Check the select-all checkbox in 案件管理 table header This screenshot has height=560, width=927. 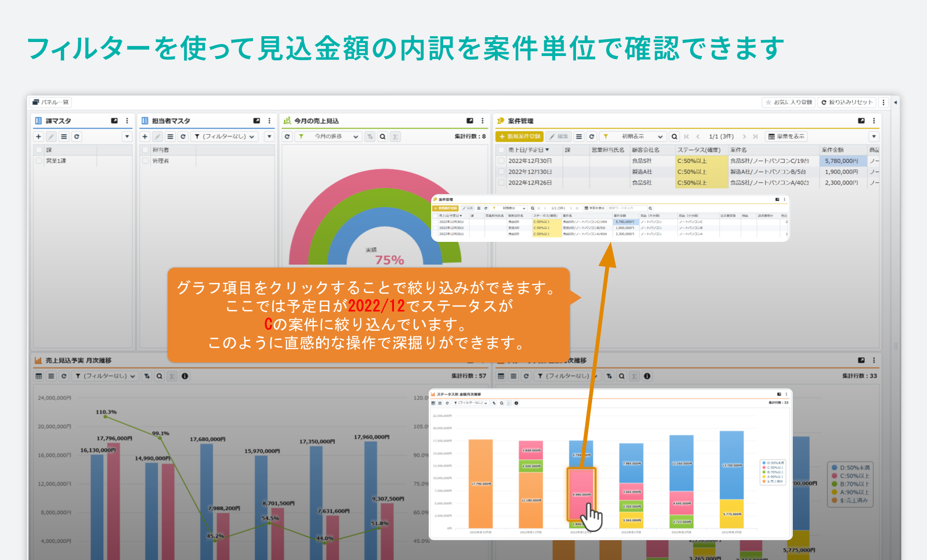[x=500, y=150]
